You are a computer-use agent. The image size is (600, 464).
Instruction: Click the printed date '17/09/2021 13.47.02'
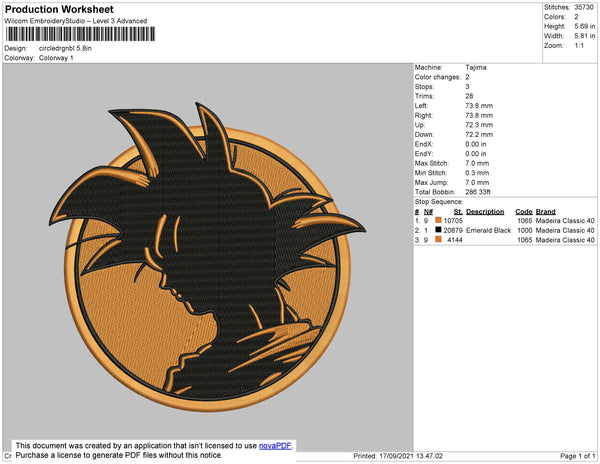[x=411, y=456]
